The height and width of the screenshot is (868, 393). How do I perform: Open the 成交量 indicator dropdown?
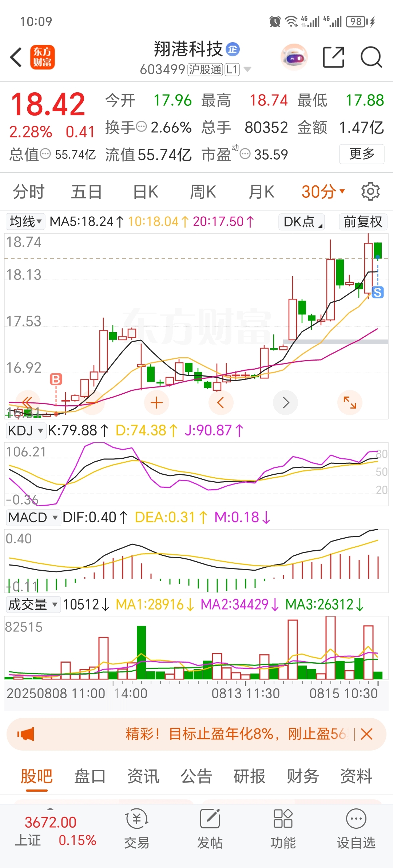(33, 604)
